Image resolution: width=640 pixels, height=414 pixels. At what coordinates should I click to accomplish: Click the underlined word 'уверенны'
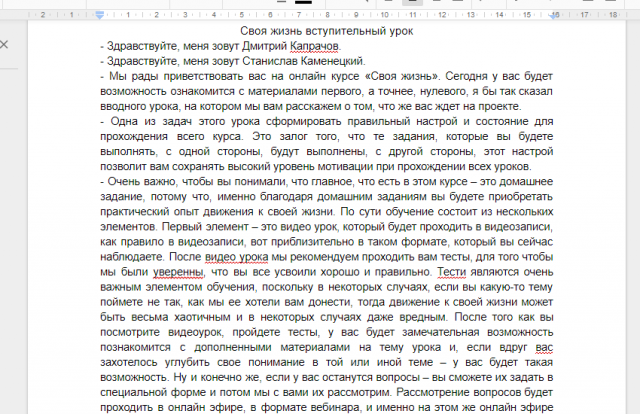(x=178, y=272)
